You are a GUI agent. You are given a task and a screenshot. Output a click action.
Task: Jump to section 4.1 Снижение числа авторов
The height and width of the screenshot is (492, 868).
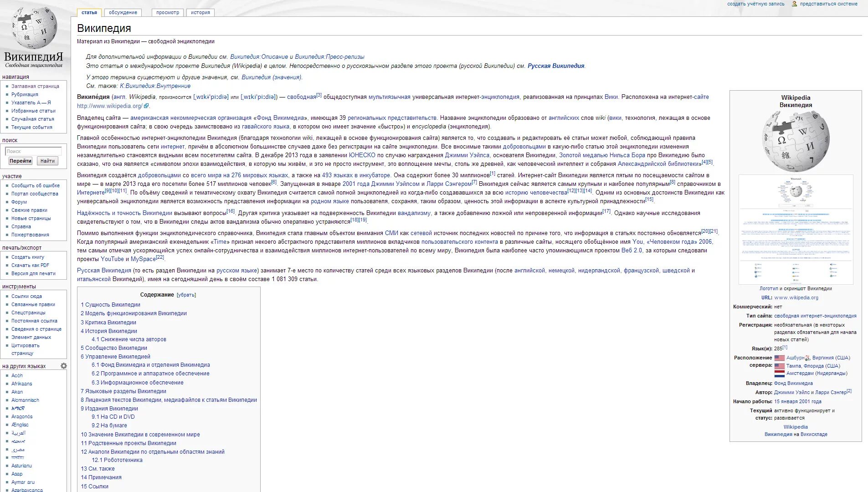[x=129, y=340]
